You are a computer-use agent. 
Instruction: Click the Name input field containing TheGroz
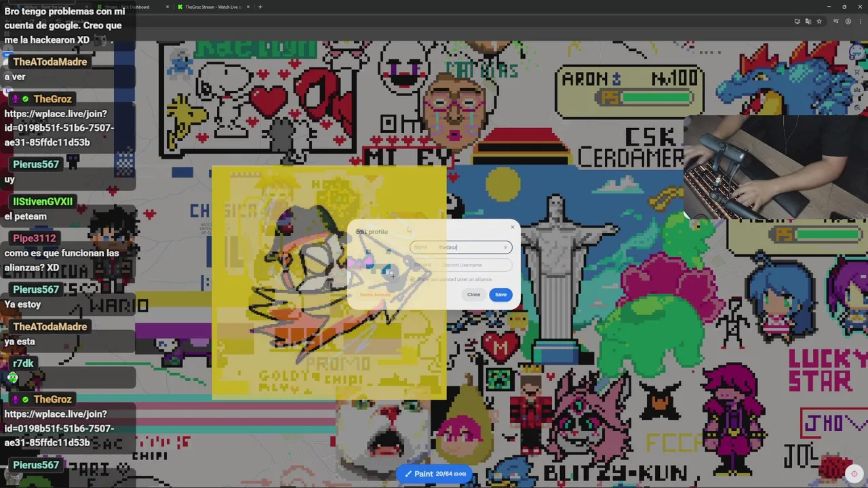[x=461, y=247]
